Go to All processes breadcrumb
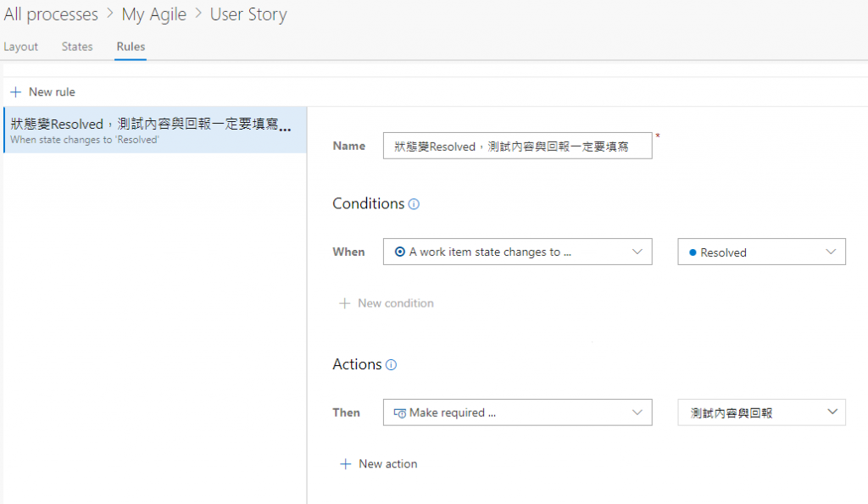This screenshot has height=504, width=868. pyautogui.click(x=51, y=14)
